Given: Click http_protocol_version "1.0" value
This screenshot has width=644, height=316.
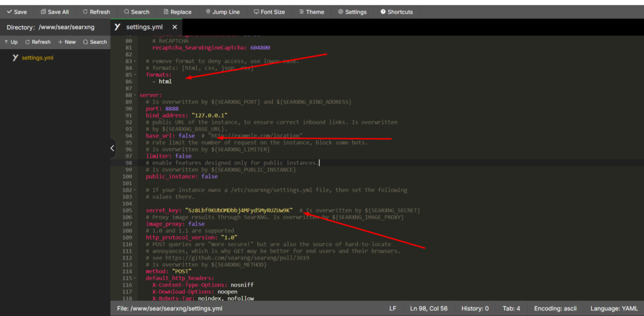Looking at the screenshot, I should pos(230,237).
